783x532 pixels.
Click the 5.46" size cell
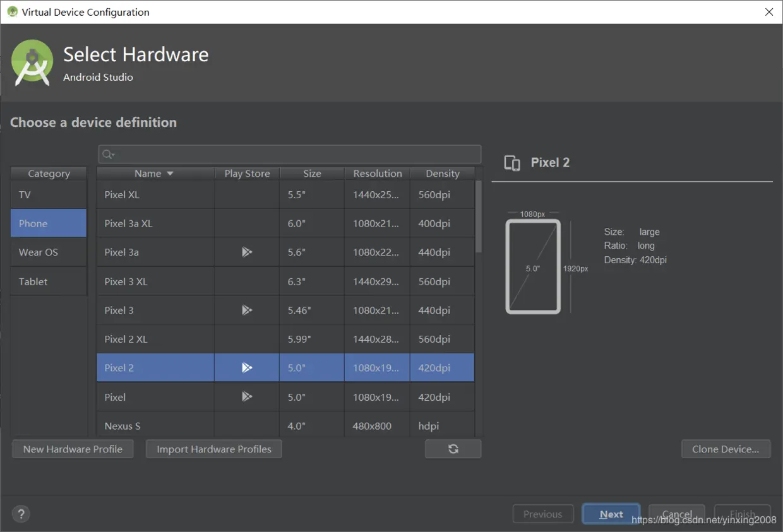(x=312, y=310)
